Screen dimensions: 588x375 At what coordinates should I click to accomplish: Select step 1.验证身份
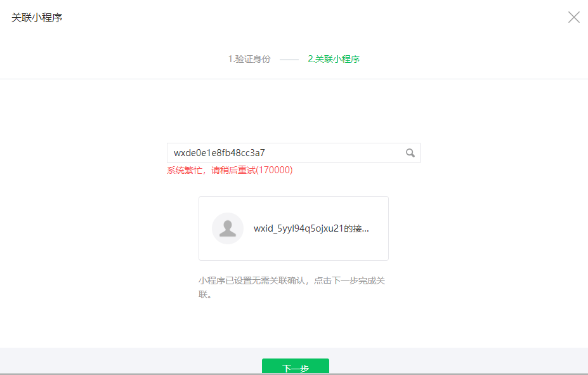[249, 59]
